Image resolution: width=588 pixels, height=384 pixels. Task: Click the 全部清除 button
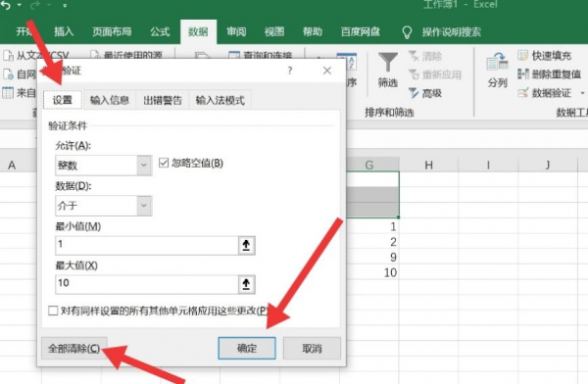(74, 349)
